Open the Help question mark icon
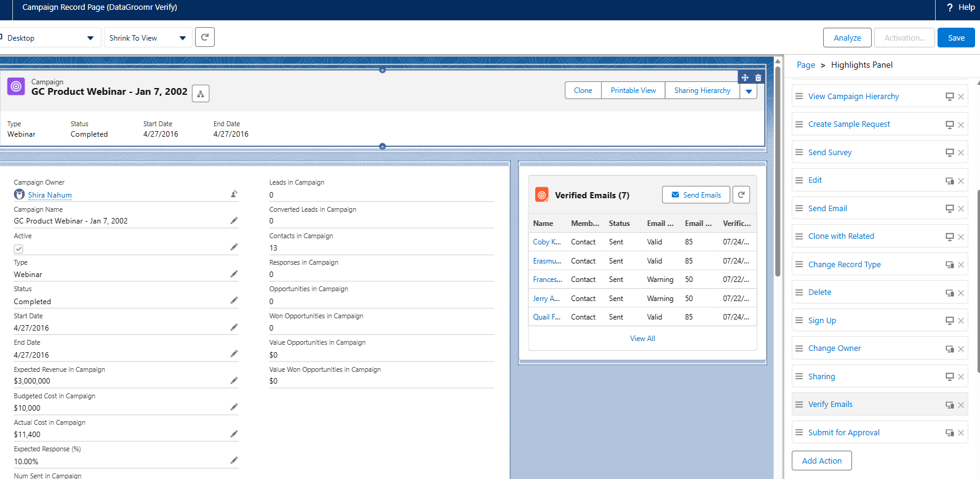 [x=950, y=7]
